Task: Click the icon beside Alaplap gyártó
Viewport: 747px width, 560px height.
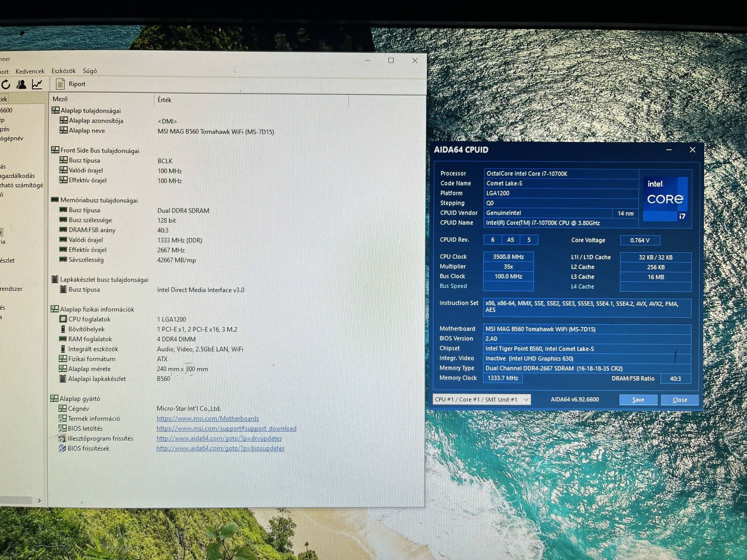Action: point(55,398)
